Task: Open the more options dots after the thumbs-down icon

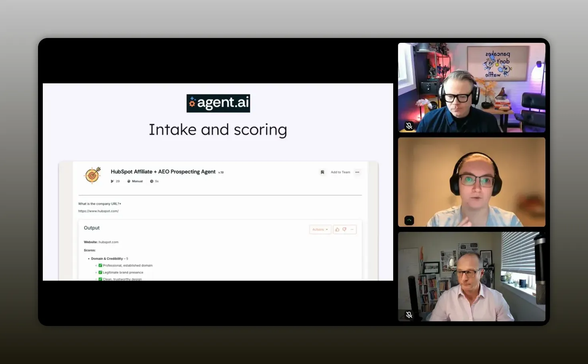Action: point(352,230)
